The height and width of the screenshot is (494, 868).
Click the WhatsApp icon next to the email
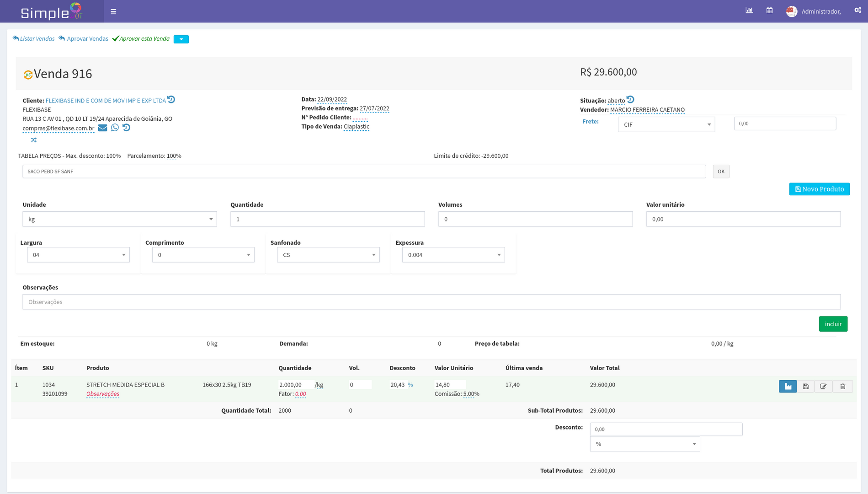[x=115, y=128]
